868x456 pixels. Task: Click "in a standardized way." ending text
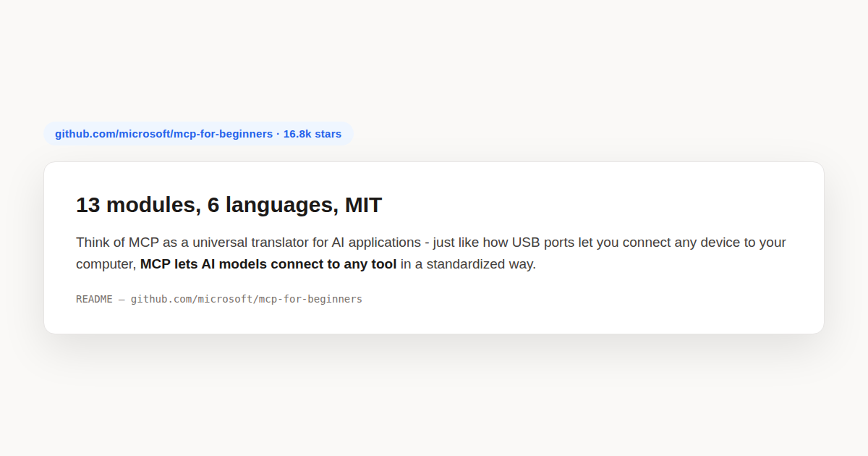pos(468,264)
